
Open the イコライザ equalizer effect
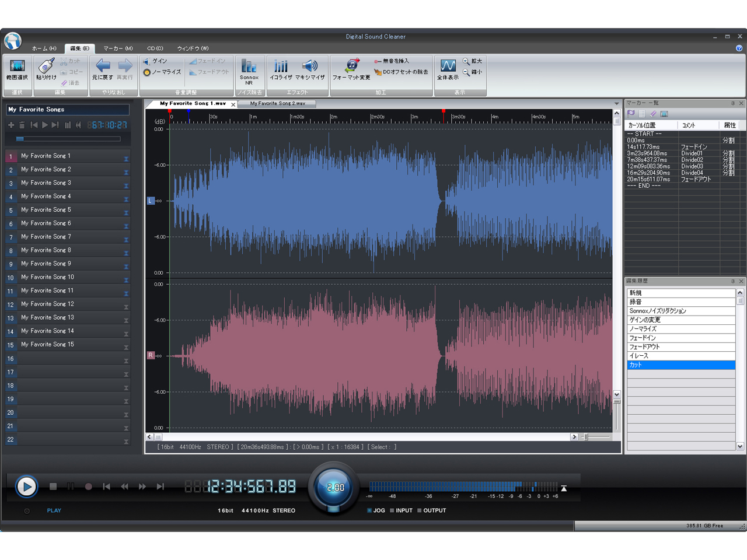(x=280, y=69)
